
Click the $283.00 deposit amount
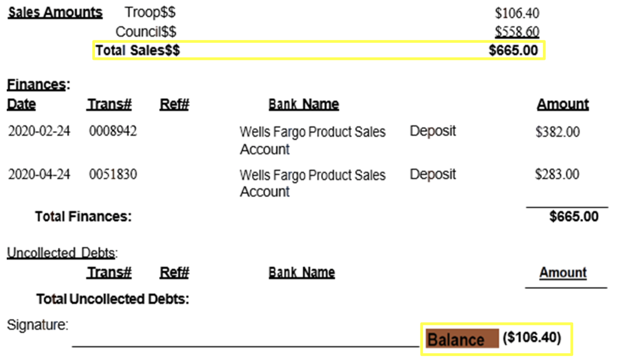point(557,174)
